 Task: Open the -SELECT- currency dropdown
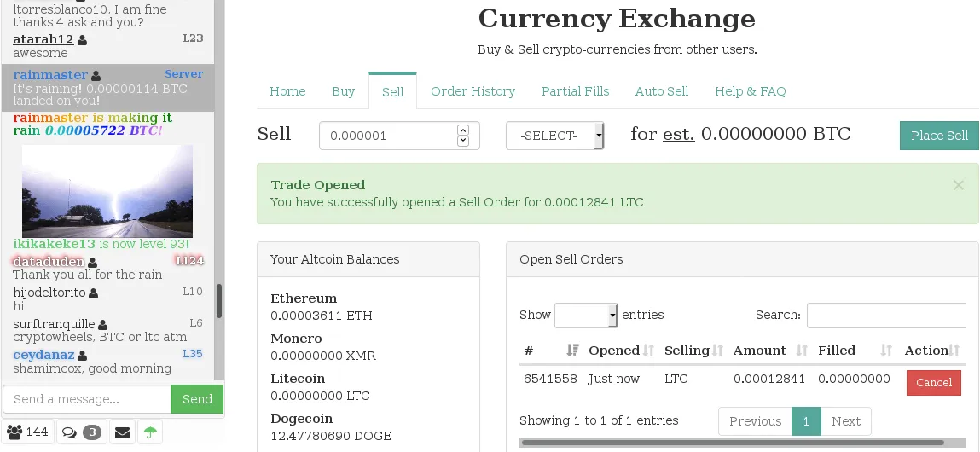click(x=555, y=136)
